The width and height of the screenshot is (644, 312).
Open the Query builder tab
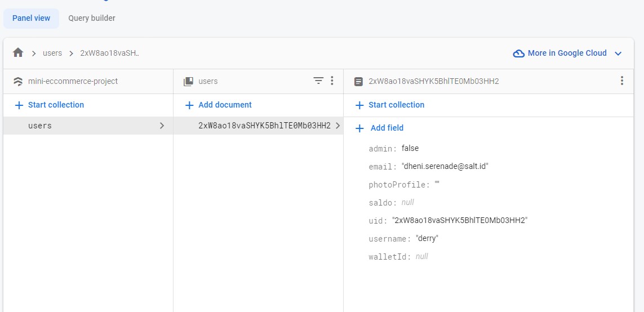click(92, 18)
